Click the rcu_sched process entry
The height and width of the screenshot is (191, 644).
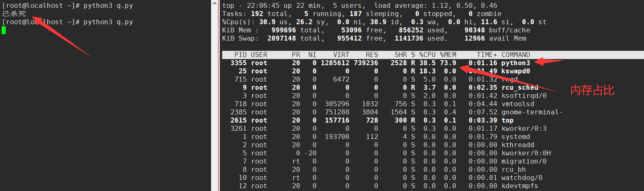coord(520,88)
